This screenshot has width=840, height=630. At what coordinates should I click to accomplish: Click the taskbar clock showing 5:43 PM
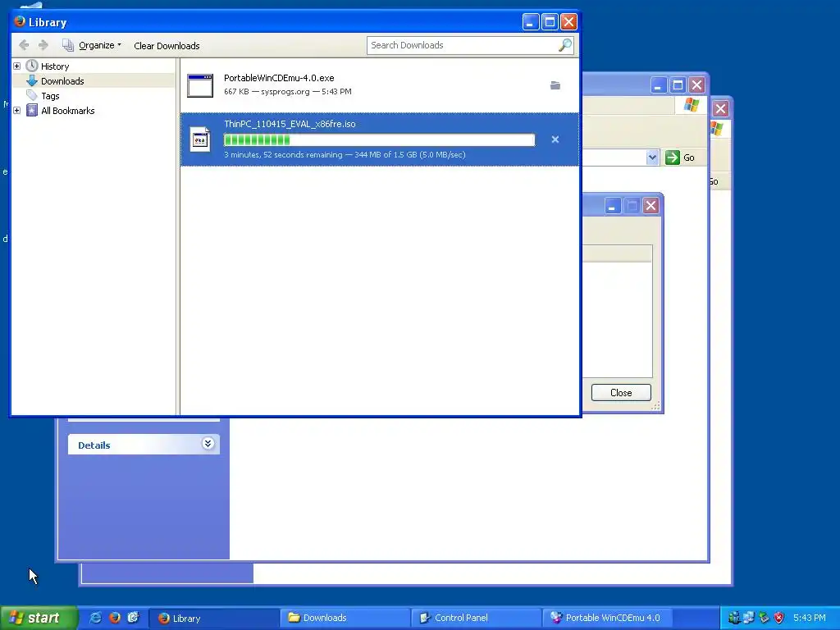810,618
